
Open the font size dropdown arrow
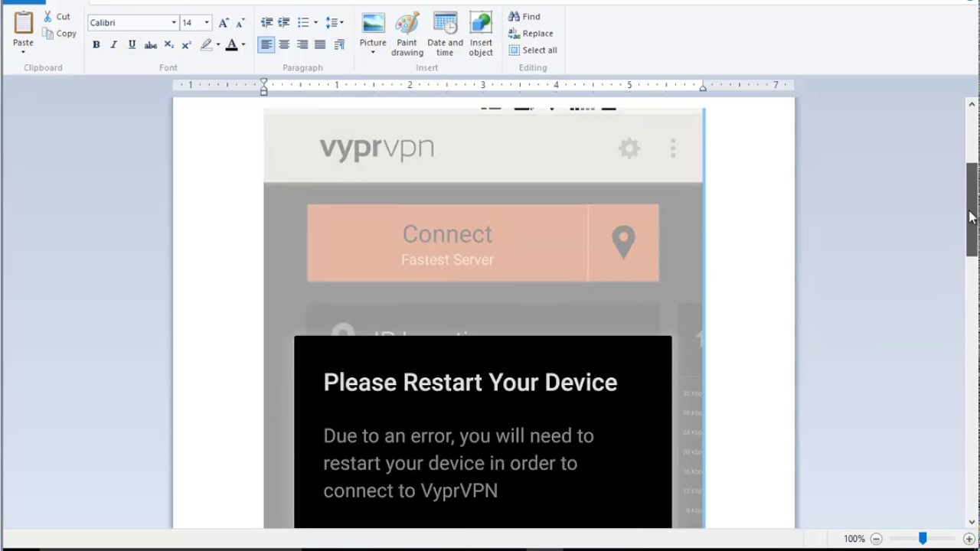click(207, 22)
